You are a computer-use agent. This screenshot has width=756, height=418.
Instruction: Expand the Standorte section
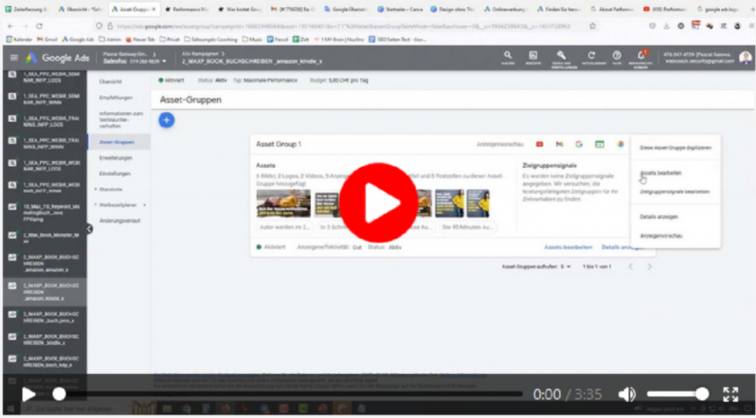click(108, 189)
